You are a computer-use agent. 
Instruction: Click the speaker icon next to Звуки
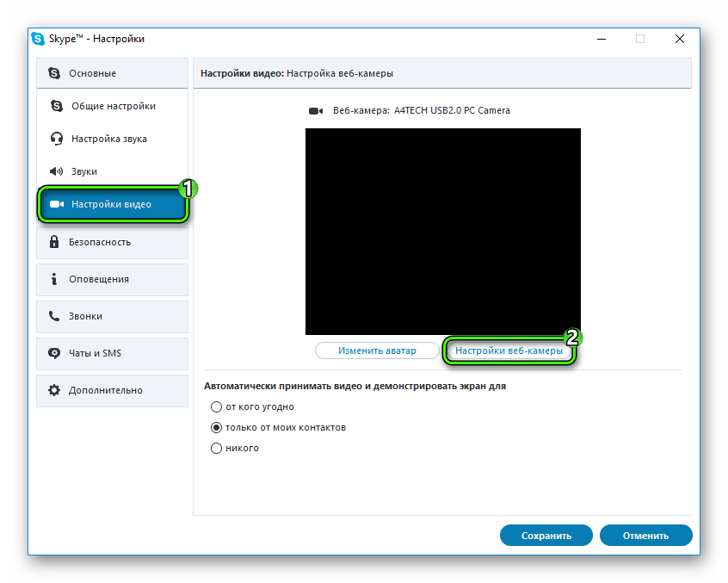pos(56,171)
